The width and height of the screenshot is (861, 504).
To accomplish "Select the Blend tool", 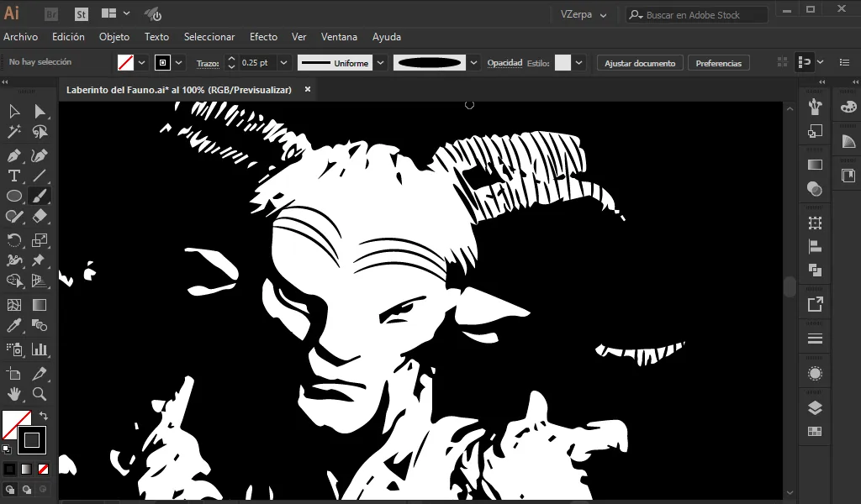I will click(40, 325).
